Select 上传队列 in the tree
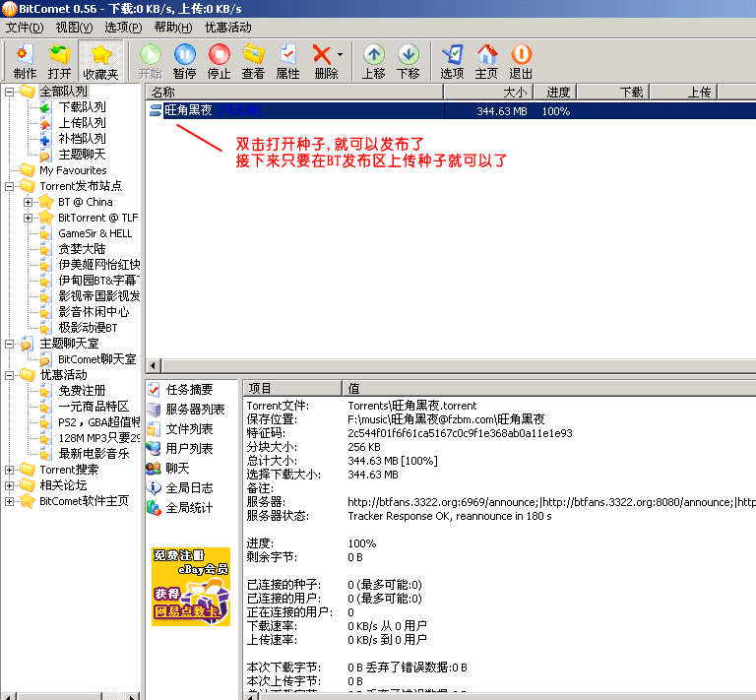 (82, 123)
